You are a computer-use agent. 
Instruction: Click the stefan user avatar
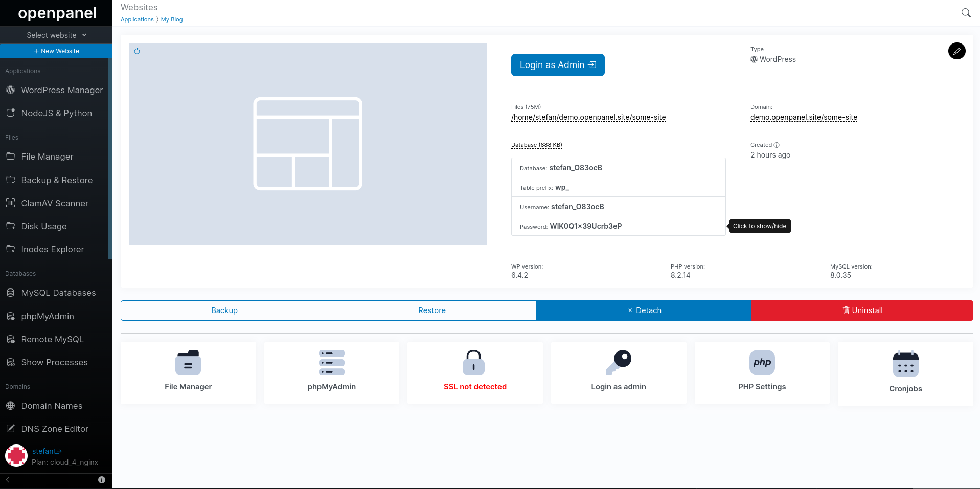coord(16,456)
